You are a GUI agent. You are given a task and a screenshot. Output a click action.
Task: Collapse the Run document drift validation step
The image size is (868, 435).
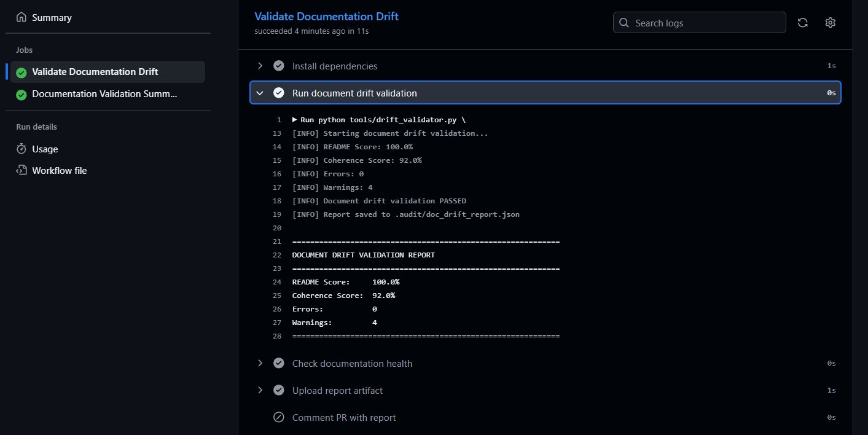(260, 93)
